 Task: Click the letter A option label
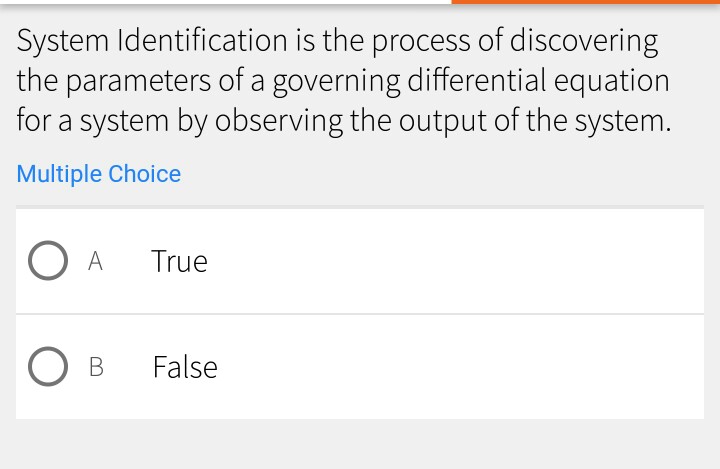[x=95, y=261]
